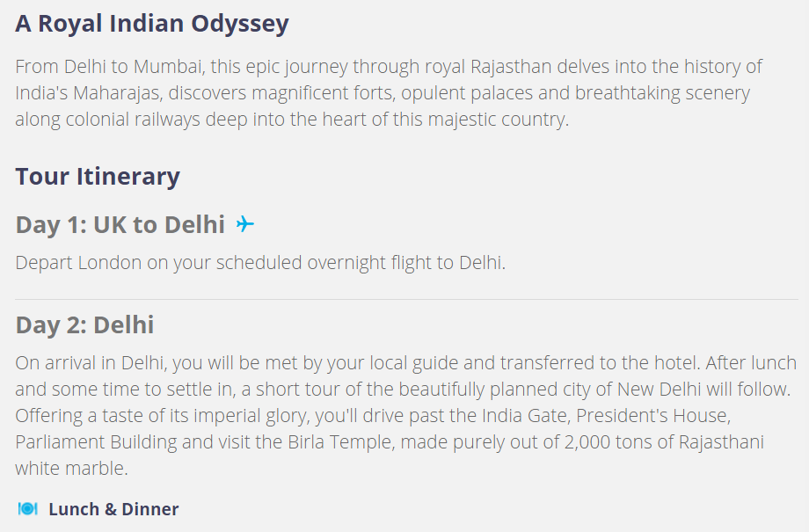Click the airplane icon beside Day 1
This screenshot has width=809, height=532.
point(245,224)
